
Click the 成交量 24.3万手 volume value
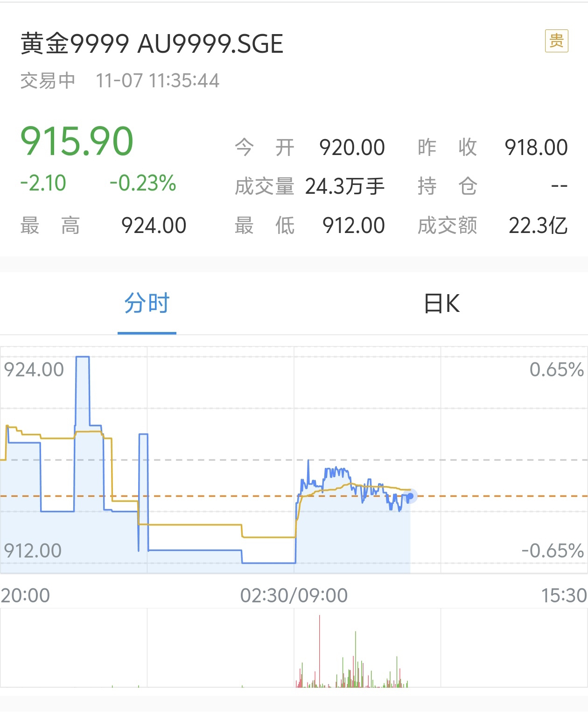point(344,186)
